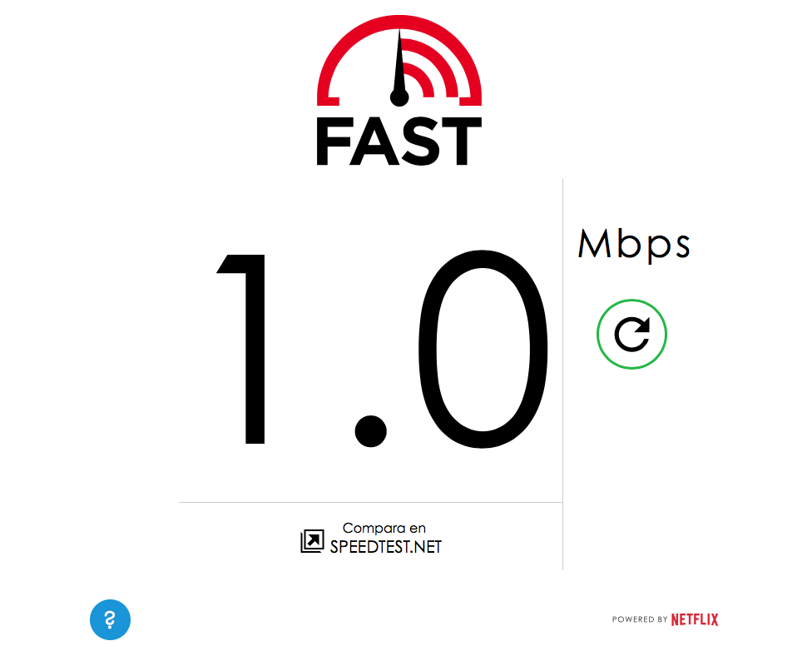The width and height of the screenshot is (812, 646).
Task: Click the large digit 0 in the speed result
Action: [x=483, y=349]
